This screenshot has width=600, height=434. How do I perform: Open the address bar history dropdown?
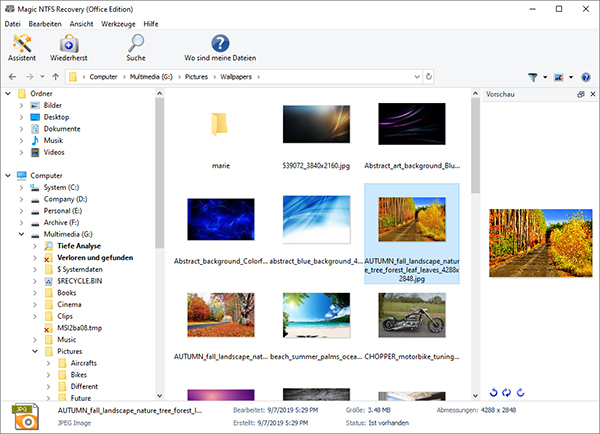pos(417,77)
